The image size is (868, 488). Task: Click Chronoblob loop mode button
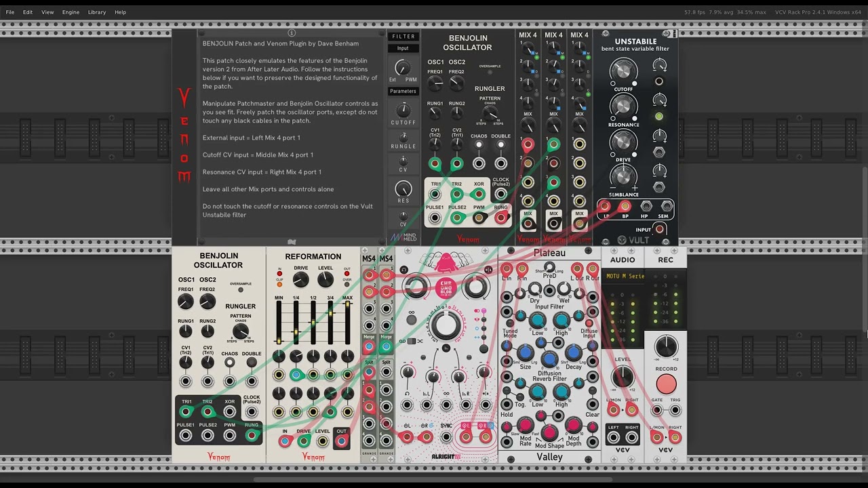[403, 270]
